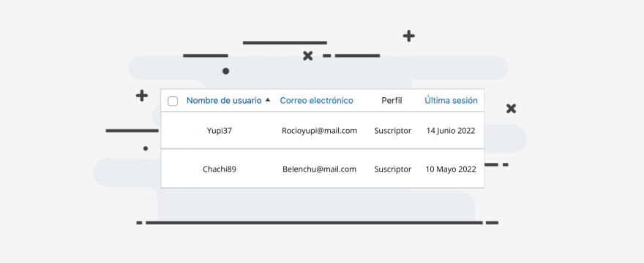Sort by Nombre de usuario column
Image resolution: width=644 pixels, height=263 pixels.
click(224, 101)
